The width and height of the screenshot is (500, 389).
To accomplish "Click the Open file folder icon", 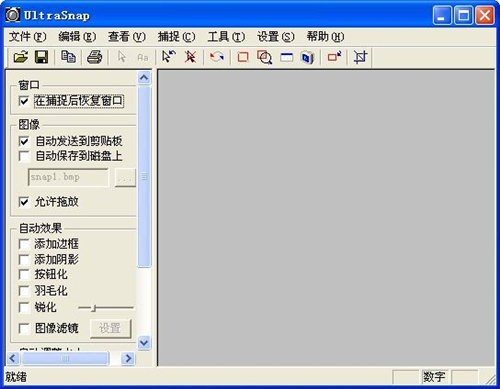I will point(21,57).
